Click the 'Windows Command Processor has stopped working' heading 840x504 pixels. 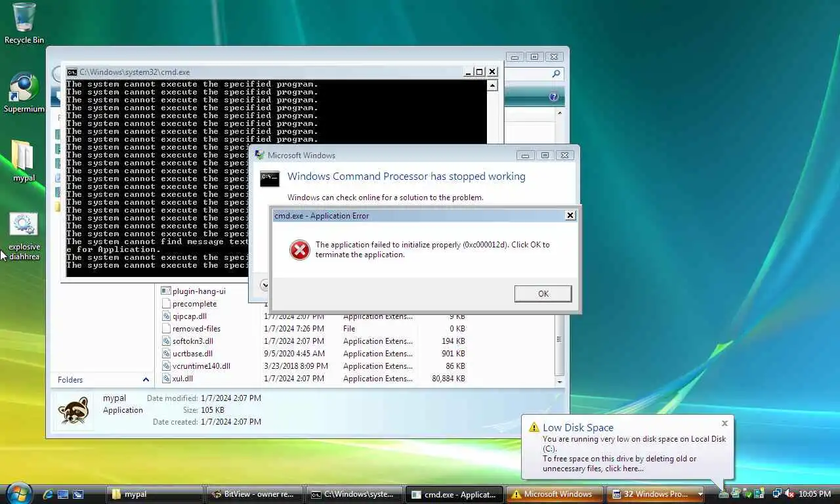[x=406, y=177]
